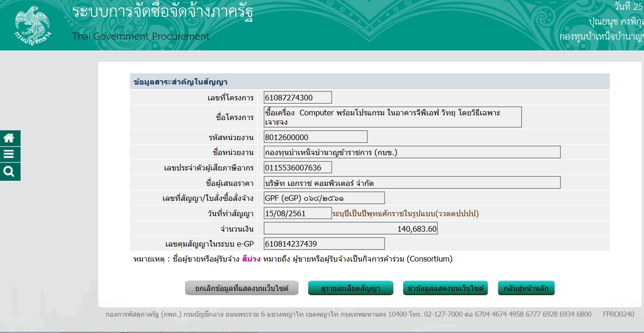Screen dimensions: 644x333
Task: Return to main page with กลับสู่หน้าหลัก button
Action: pyautogui.click(x=526, y=289)
